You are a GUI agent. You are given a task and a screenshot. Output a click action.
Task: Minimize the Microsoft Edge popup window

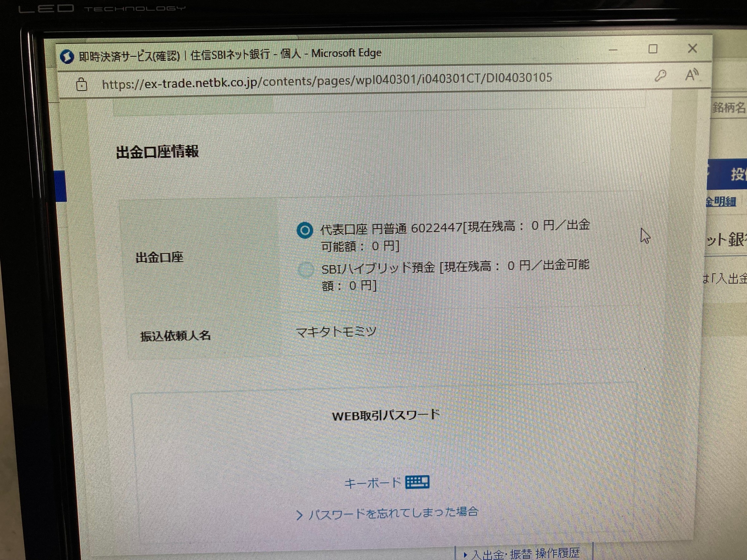[613, 50]
